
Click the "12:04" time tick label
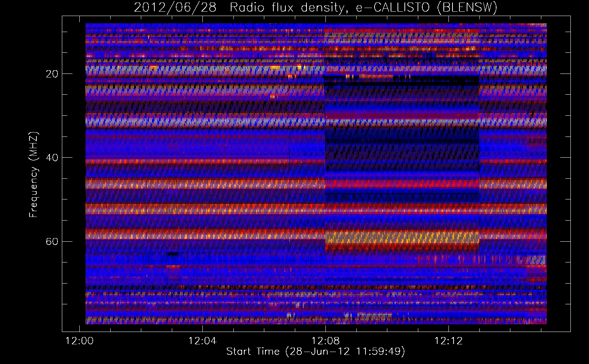202,341
